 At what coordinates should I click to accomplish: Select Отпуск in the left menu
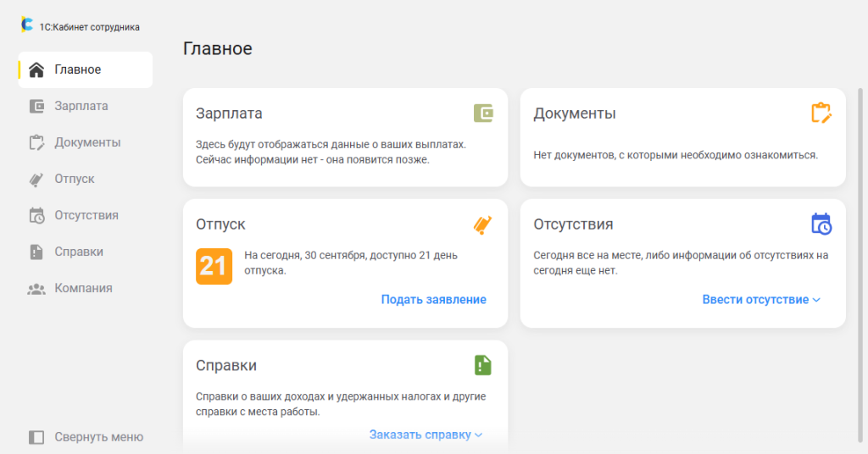point(74,179)
